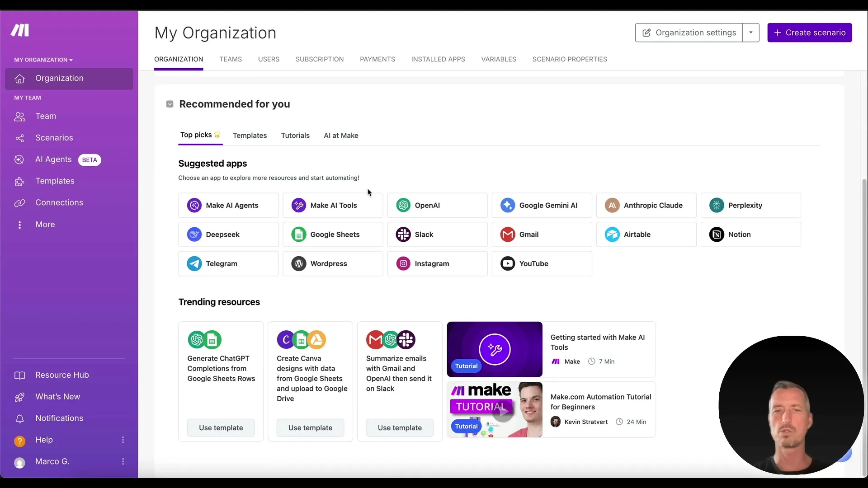
Task: Open the Make.com Automation Tutorial thumbnail
Action: pyautogui.click(x=495, y=410)
